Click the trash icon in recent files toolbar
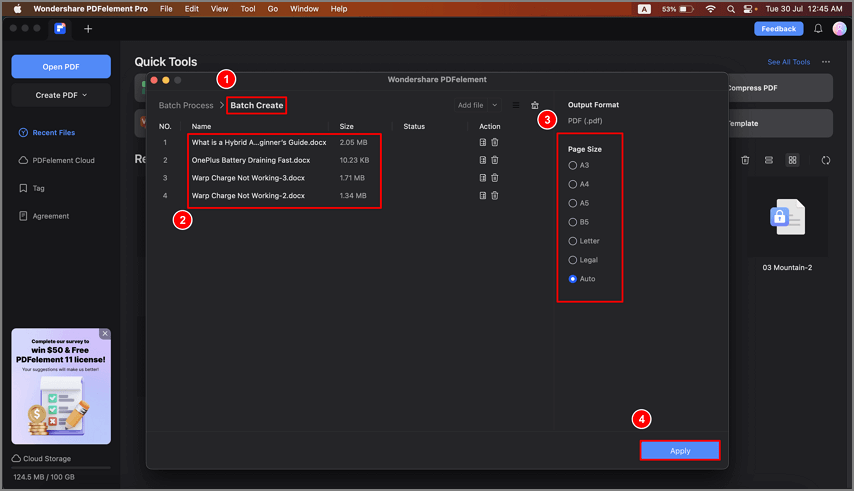 click(x=745, y=160)
